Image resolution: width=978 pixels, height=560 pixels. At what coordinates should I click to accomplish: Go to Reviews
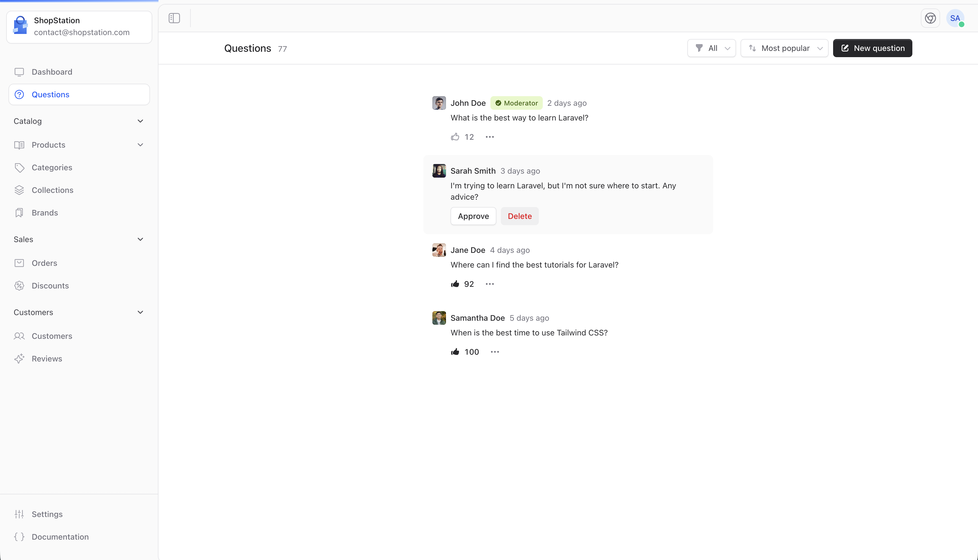pos(79,359)
